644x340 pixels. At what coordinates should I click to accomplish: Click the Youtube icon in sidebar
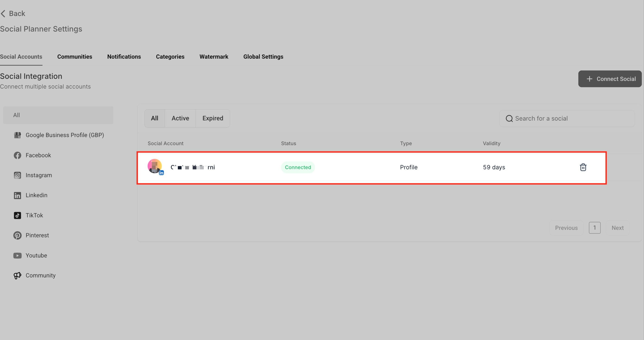pos(17,255)
